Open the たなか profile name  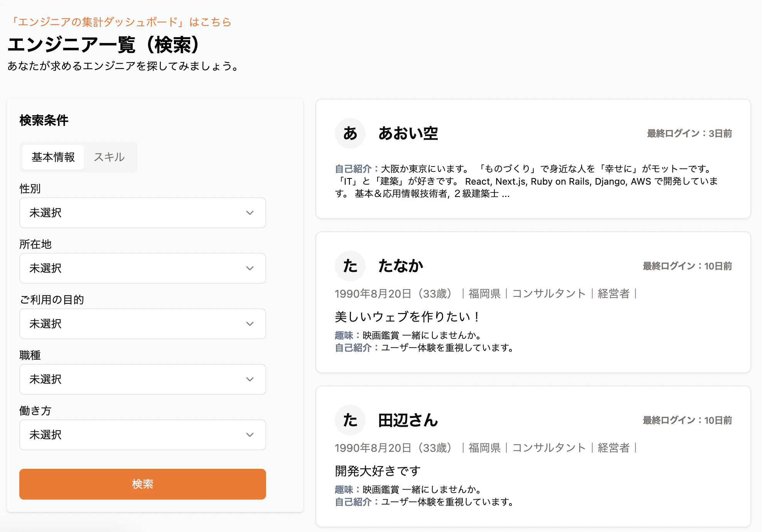pyautogui.click(x=401, y=266)
